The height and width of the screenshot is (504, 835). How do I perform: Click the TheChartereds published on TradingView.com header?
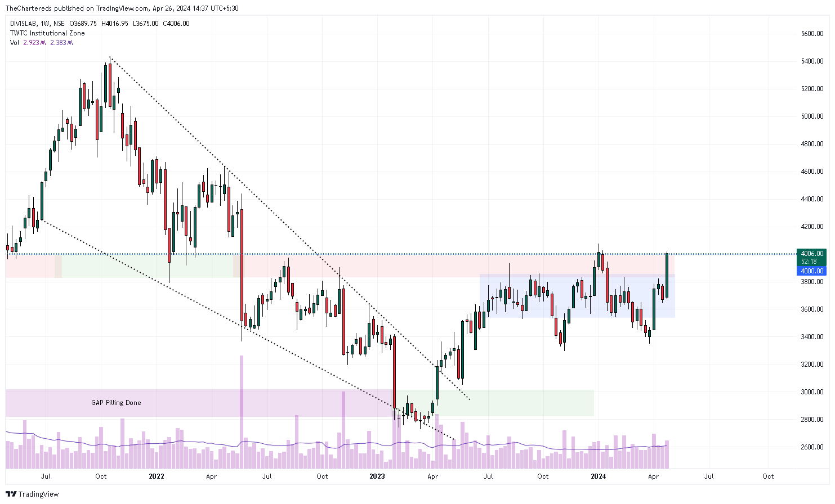(122, 8)
